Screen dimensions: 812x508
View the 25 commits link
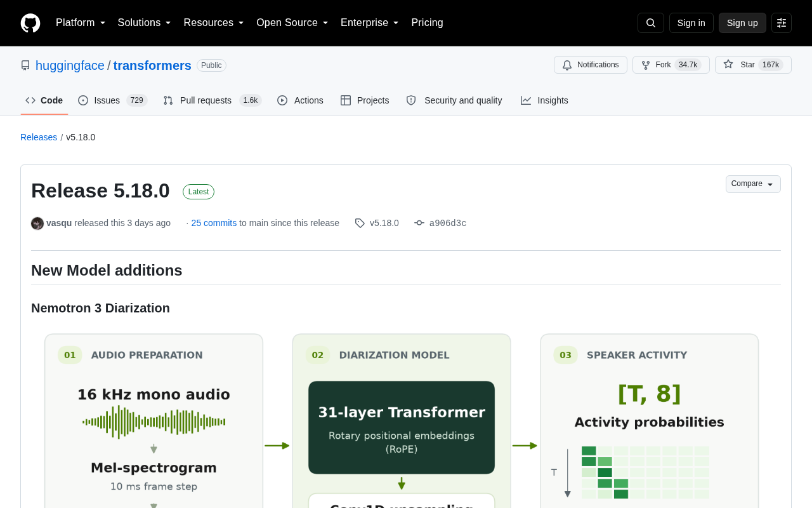click(x=214, y=223)
